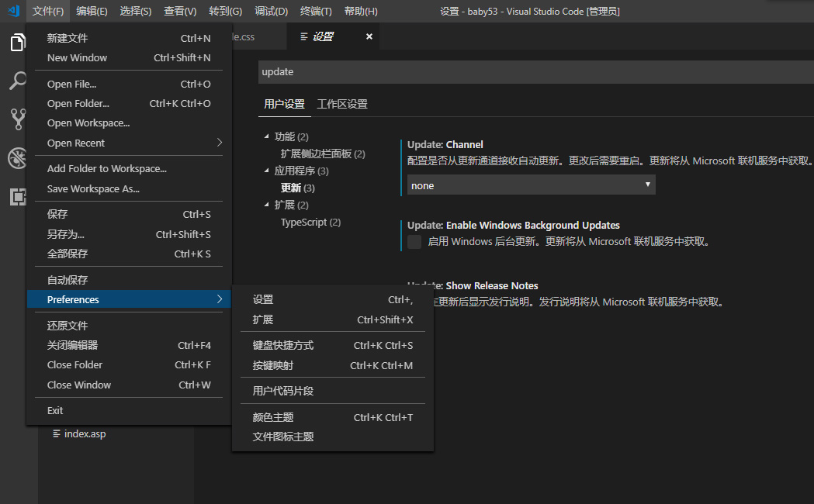Choose Open Workspace... menu entry
The image size is (814, 504).
[x=129, y=123]
